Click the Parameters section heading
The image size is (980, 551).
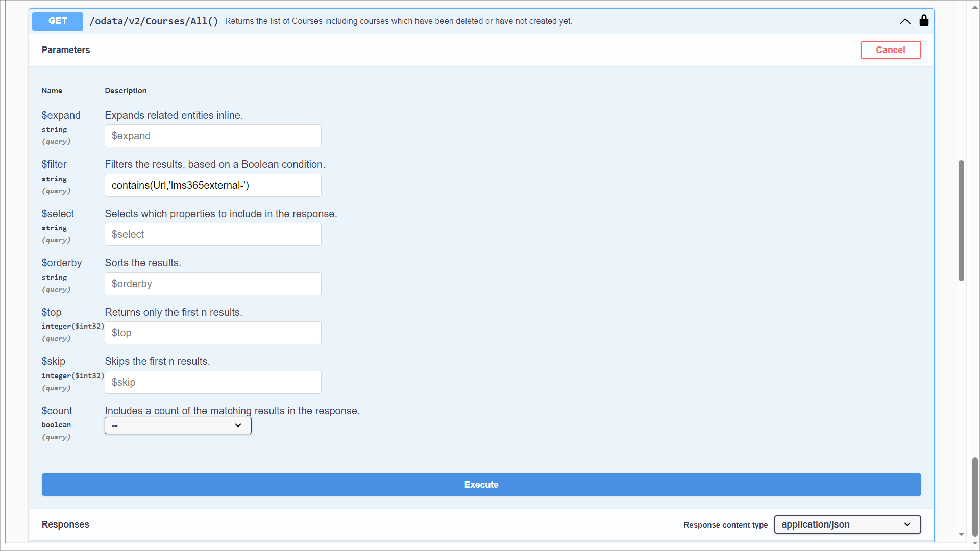point(66,50)
